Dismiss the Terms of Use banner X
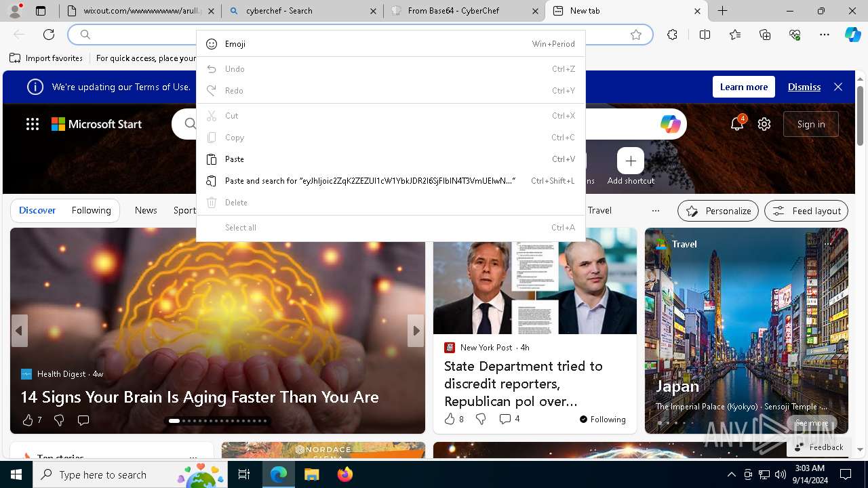This screenshot has height=488, width=868. pos(838,87)
